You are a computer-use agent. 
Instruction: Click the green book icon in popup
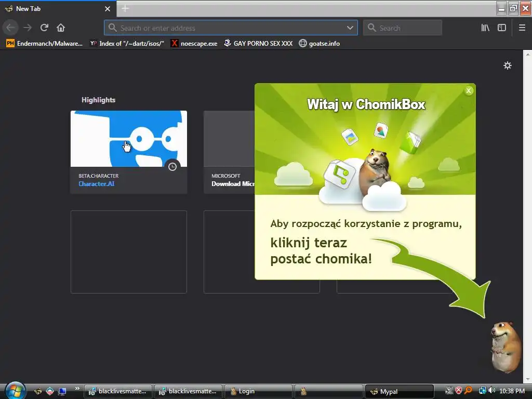pyautogui.click(x=410, y=142)
